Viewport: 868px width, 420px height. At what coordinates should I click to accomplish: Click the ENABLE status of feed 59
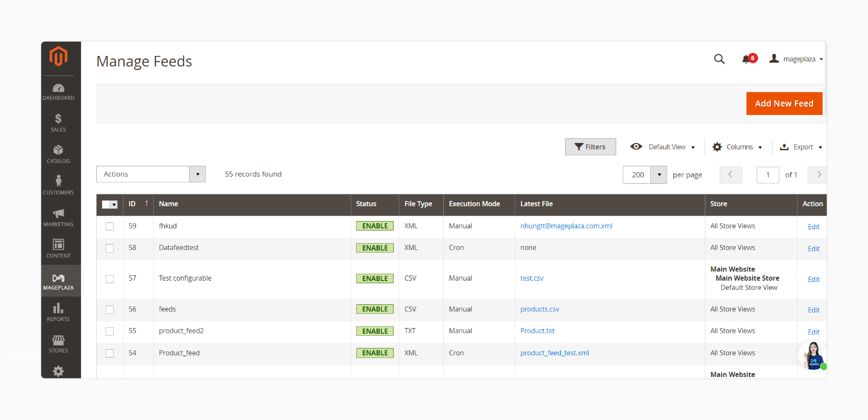[x=375, y=226]
